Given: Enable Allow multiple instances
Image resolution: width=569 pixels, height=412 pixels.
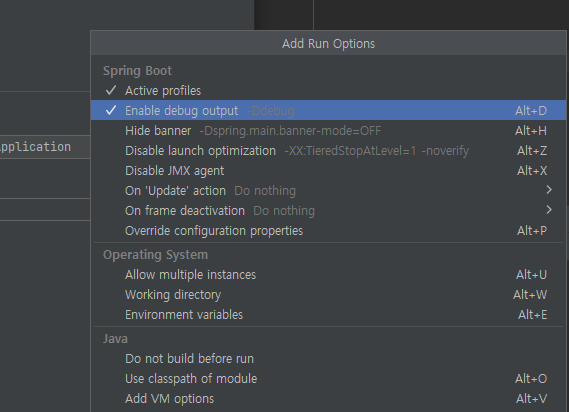Looking at the screenshot, I should pos(328,274).
